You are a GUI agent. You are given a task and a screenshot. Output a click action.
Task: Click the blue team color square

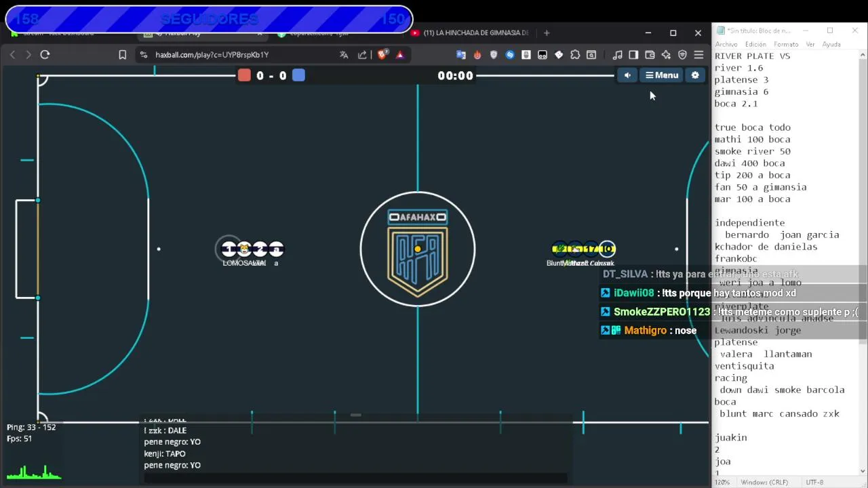(298, 75)
